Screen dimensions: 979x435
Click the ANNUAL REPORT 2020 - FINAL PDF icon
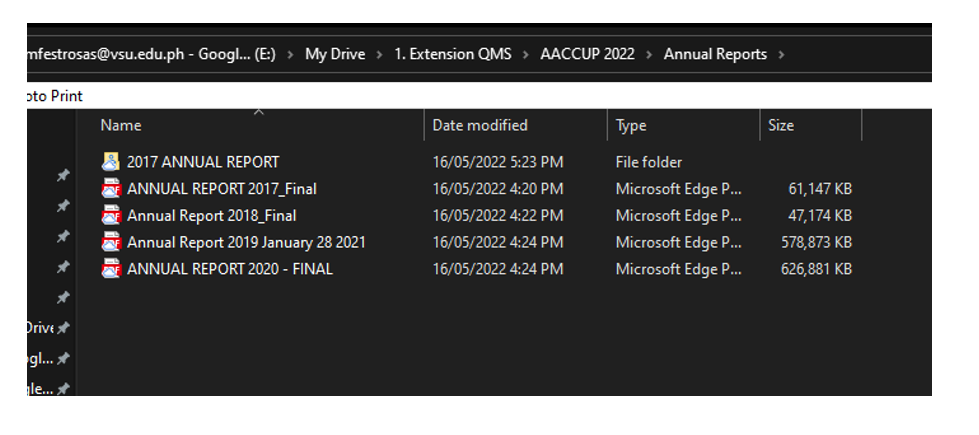(111, 269)
